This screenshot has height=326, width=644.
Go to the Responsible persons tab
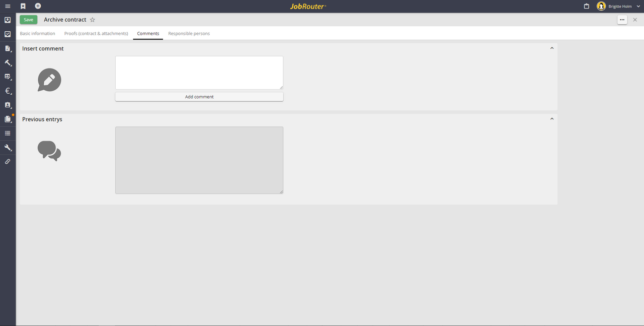tap(189, 34)
